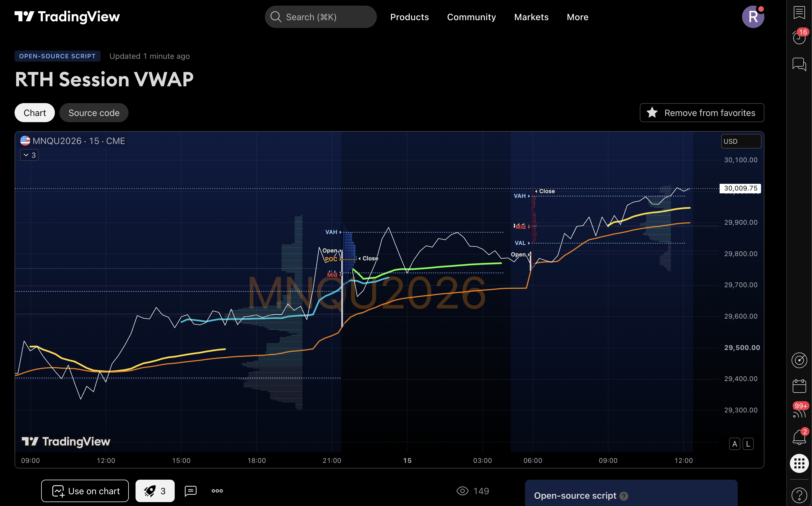812x506 pixels.
Task: Click the first VAH label near 21:00
Action: point(331,232)
